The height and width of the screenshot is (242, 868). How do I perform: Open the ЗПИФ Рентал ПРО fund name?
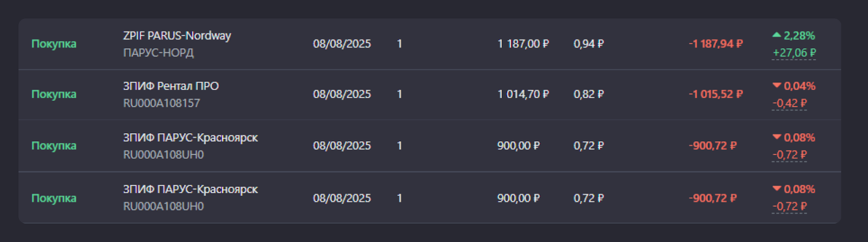[171, 86]
